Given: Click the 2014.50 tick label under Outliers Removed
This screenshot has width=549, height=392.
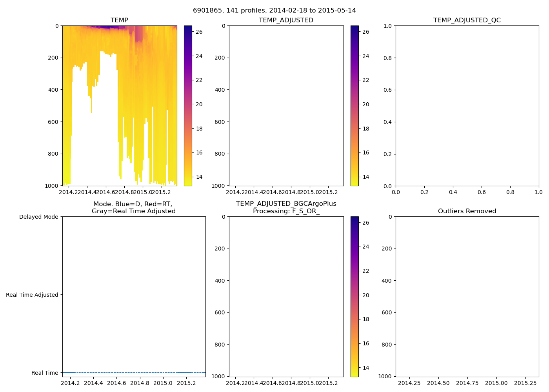Looking at the screenshot, I should tap(438, 383).
